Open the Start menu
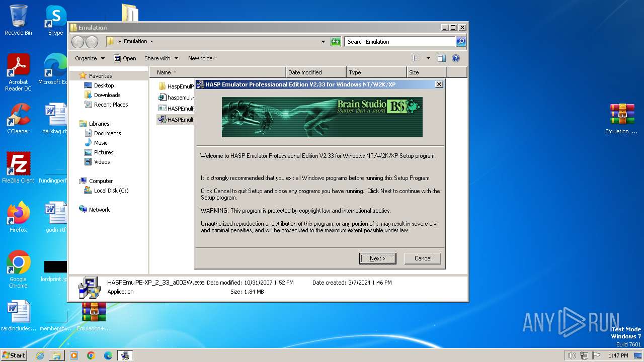The width and height of the screenshot is (644, 362). click(x=14, y=355)
